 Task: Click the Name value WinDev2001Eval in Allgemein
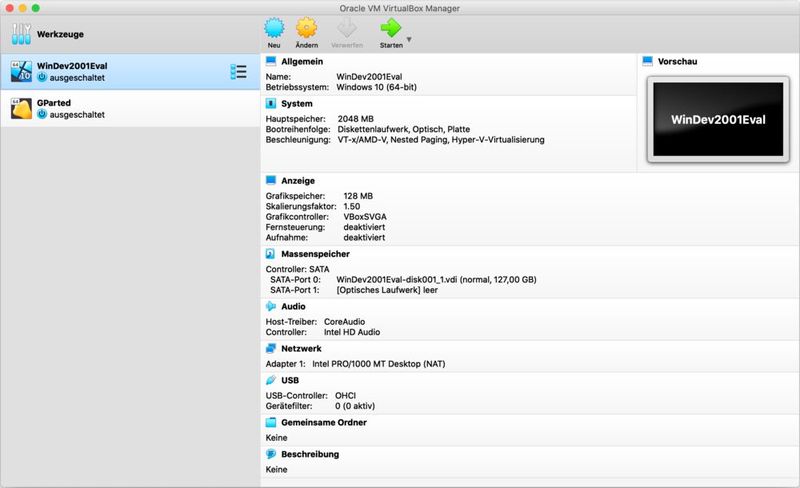(369, 77)
